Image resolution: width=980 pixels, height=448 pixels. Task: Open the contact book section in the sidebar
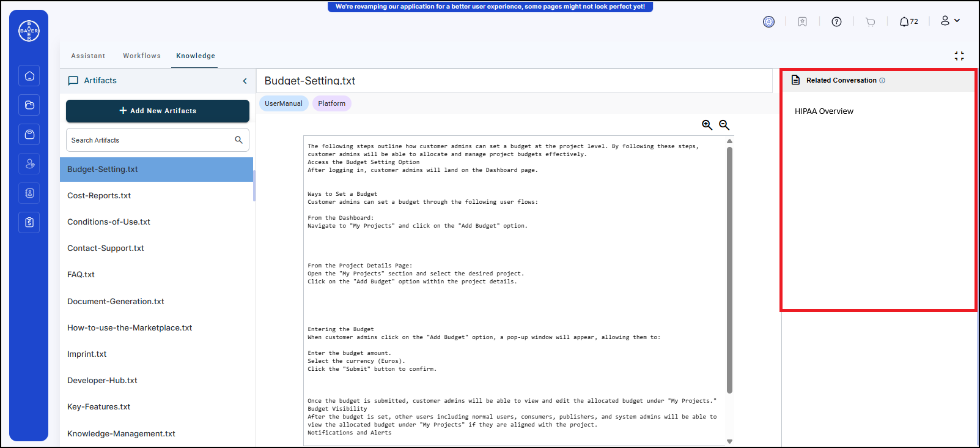point(29,193)
